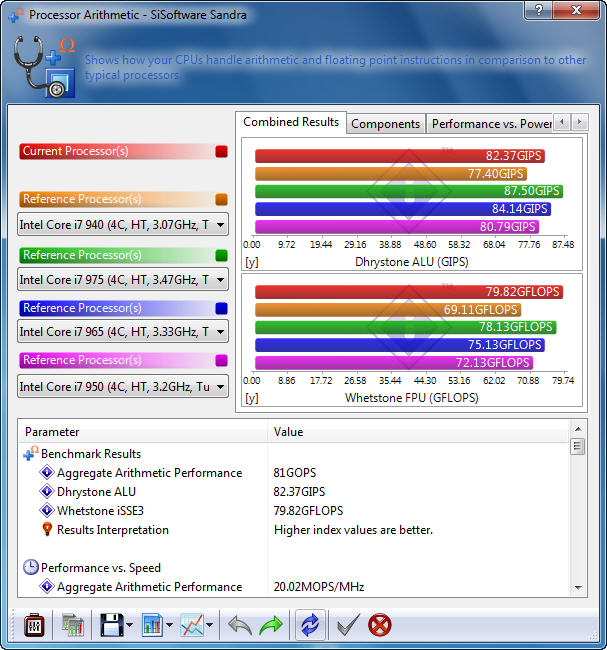
Task: Click the [y] label under Whetstone chart
Action: click(251, 398)
